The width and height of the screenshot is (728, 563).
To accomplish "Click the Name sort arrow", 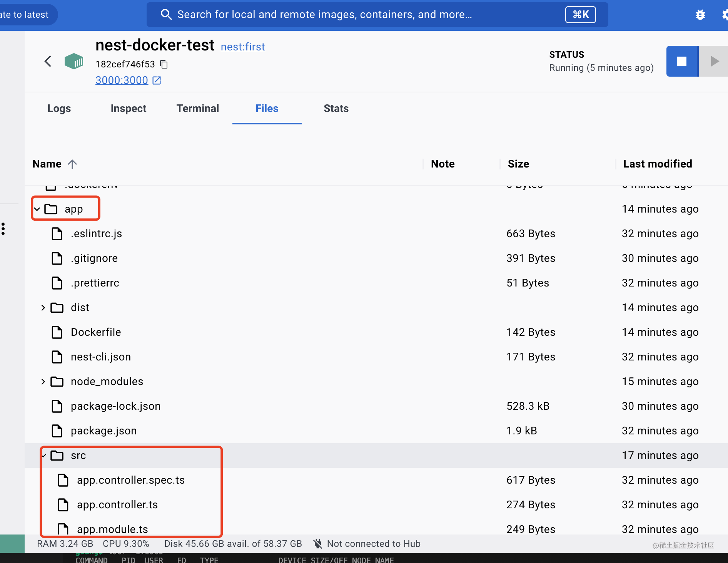I will 72,164.
